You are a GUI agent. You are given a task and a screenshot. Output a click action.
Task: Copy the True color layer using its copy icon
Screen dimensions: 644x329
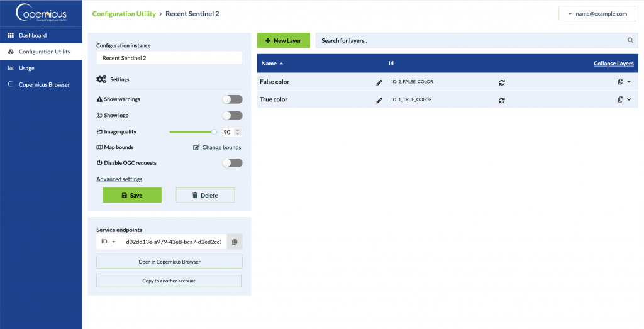pos(620,99)
